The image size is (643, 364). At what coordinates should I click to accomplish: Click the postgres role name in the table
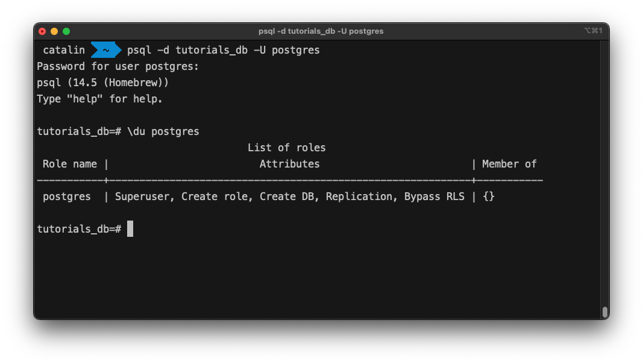(66, 196)
